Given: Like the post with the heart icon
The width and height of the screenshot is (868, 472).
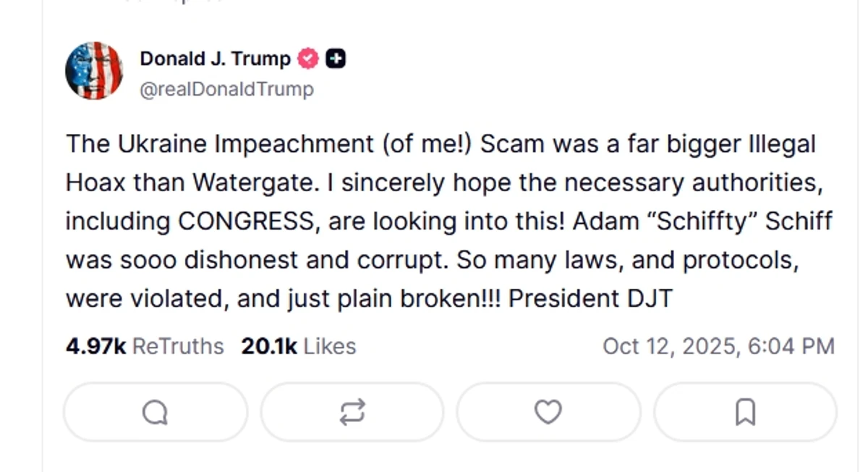Looking at the screenshot, I should (x=548, y=413).
